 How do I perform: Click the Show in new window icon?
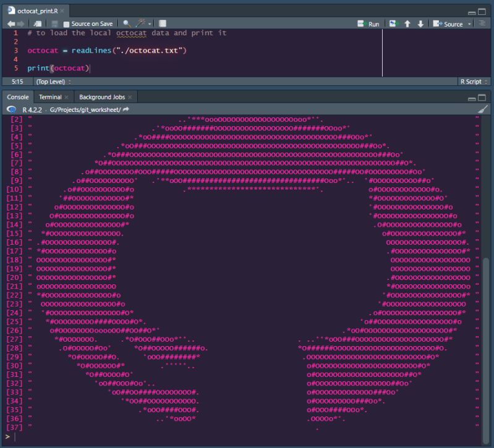pos(38,24)
